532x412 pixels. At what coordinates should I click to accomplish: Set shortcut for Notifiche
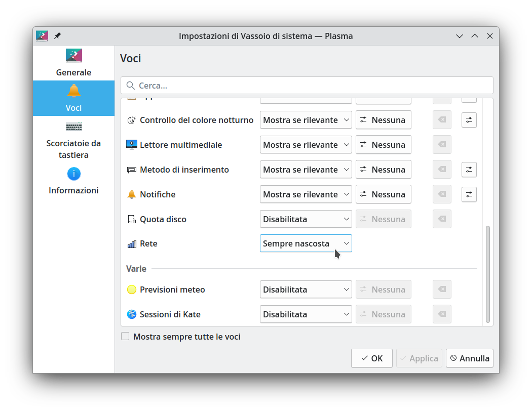click(x=384, y=194)
